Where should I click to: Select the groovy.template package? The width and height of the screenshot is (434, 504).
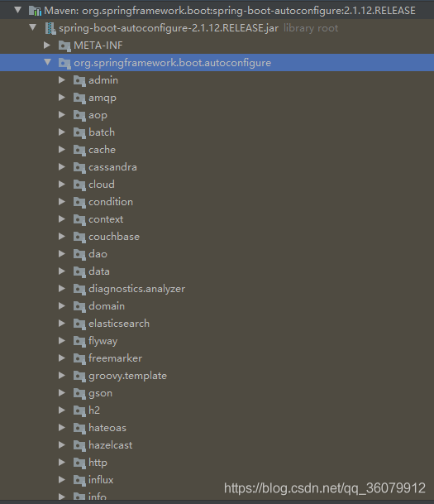click(128, 376)
